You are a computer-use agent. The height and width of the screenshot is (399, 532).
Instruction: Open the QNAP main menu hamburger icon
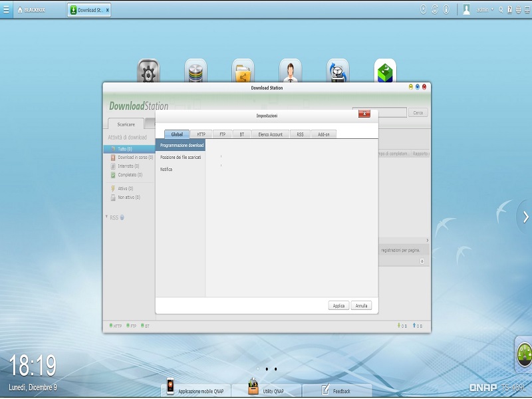(7, 10)
